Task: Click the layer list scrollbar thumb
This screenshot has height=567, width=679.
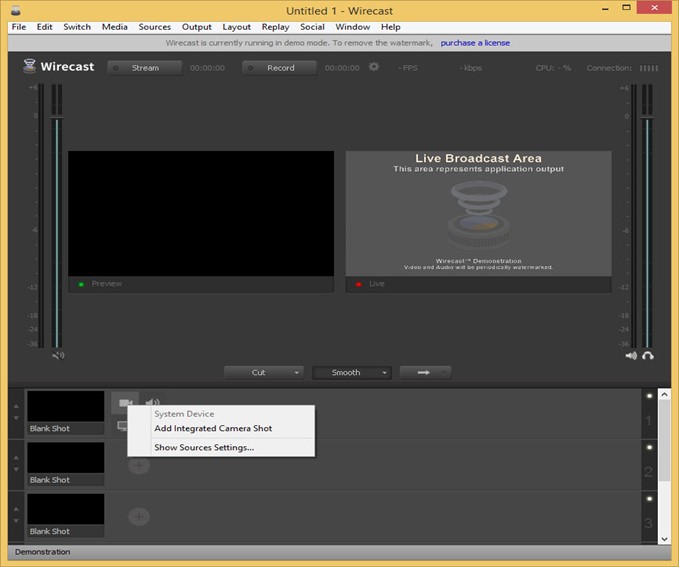Action: tap(665, 440)
